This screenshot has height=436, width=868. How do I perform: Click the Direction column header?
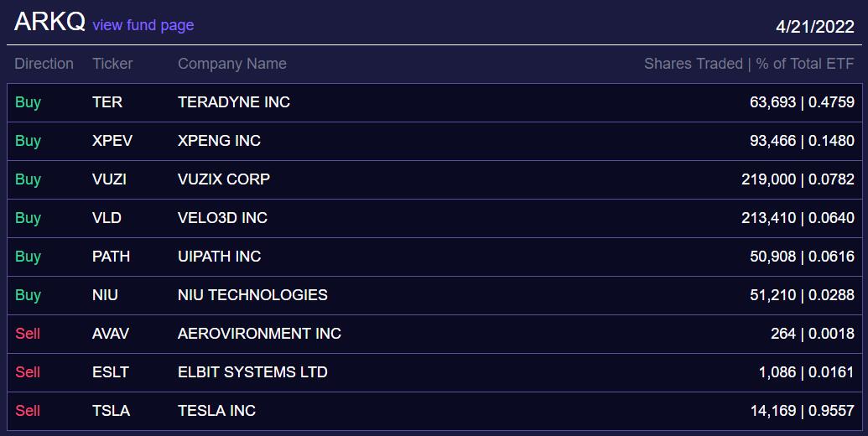44,64
